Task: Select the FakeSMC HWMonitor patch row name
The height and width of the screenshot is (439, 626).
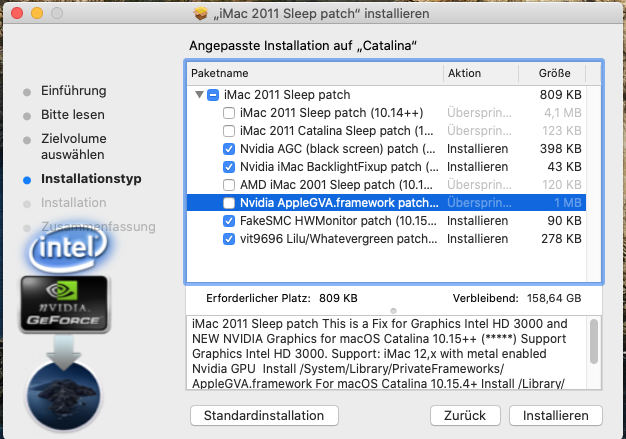Action: 338,221
